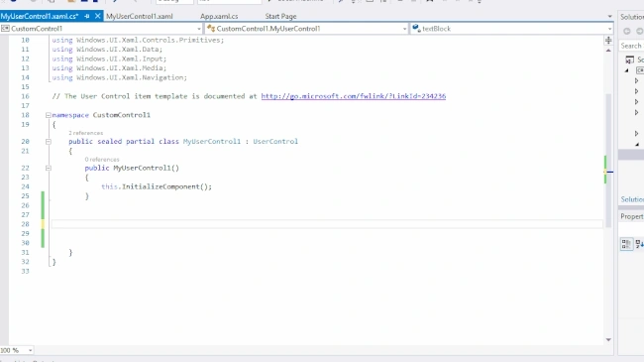Click the field icon beside textBlock

click(x=416, y=29)
